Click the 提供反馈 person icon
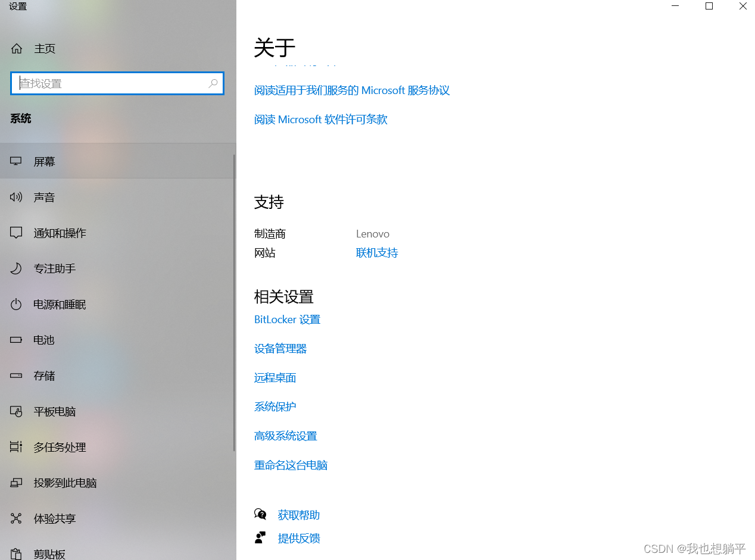Image resolution: width=755 pixels, height=560 pixels. click(260, 538)
